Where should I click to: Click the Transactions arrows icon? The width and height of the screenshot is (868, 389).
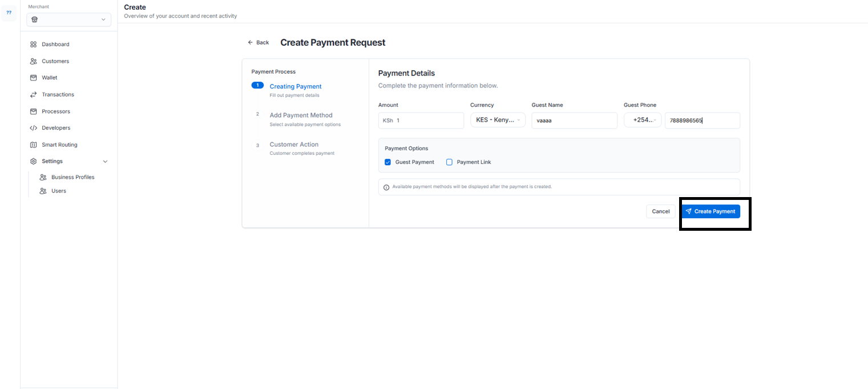tap(33, 95)
